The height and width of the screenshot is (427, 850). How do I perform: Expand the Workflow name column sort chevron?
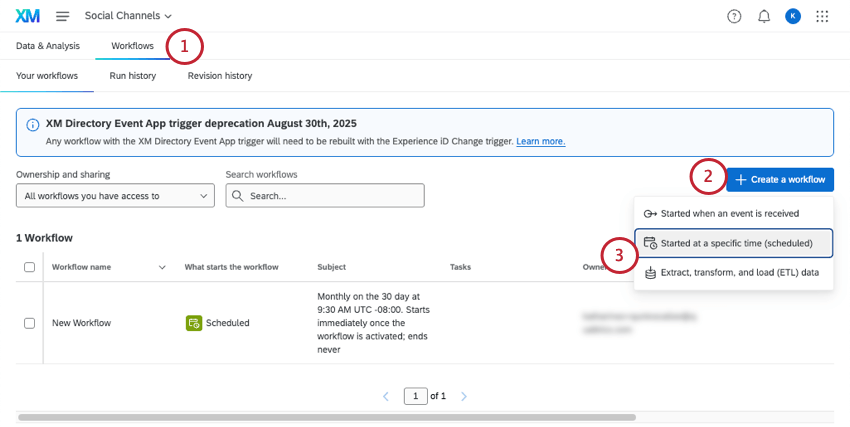162,267
